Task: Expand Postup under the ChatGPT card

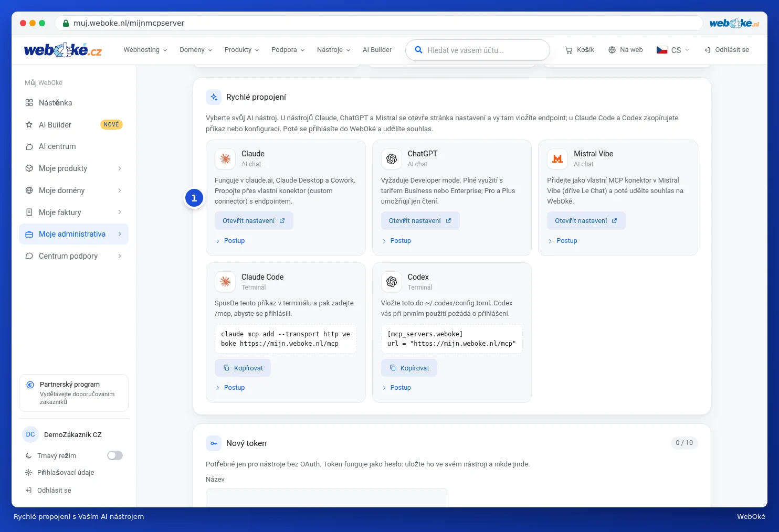Action: tap(396, 241)
